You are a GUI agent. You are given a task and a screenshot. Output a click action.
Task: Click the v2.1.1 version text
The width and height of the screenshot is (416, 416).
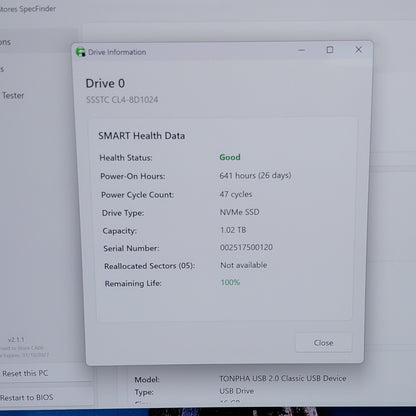point(16,340)
